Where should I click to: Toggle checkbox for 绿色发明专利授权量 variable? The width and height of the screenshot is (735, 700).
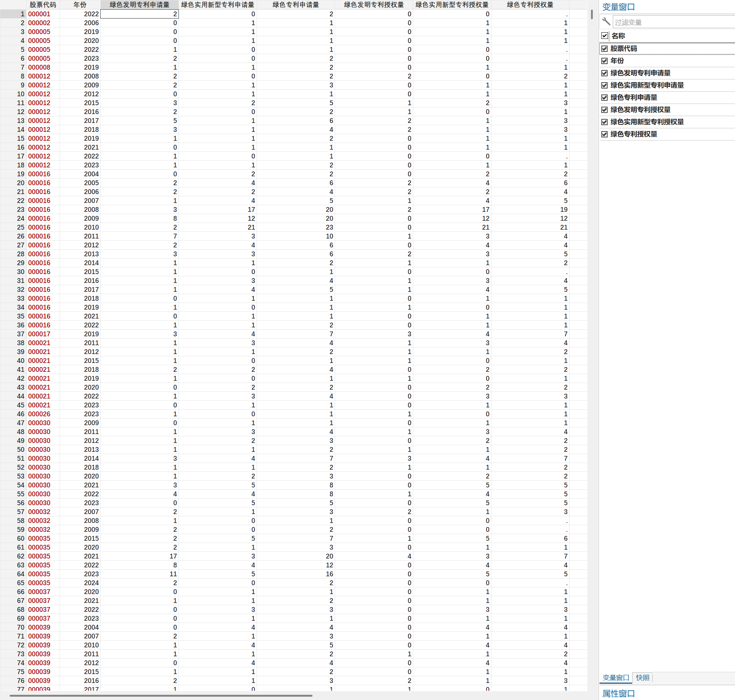(605, 110)
